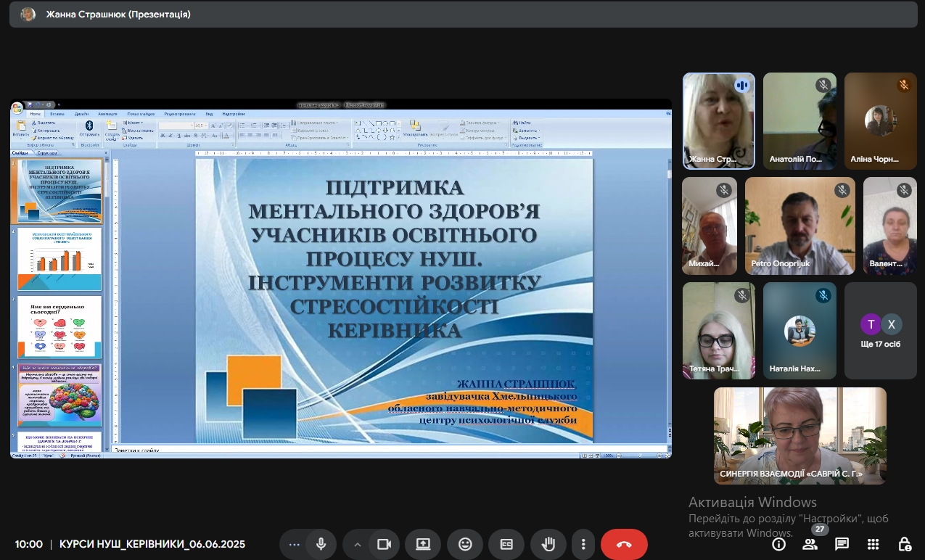This screenshot has height=560, width=925.
Task: Turn on closed captions
Action: tap(506, 544)
